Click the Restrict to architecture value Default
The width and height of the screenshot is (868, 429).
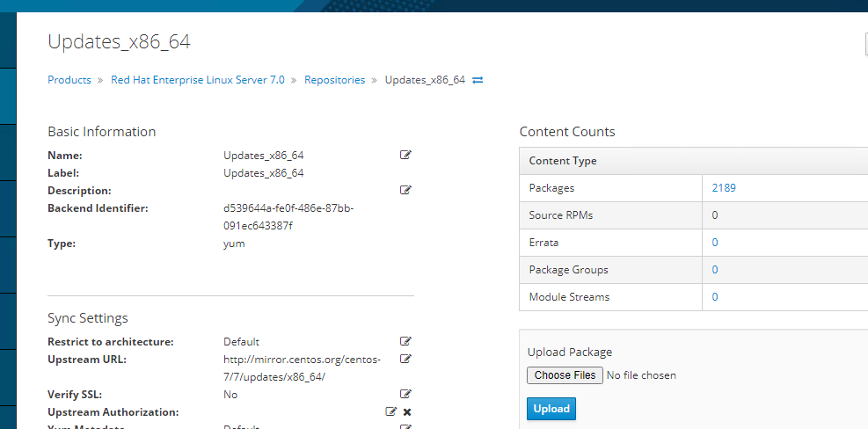point(241,342)
